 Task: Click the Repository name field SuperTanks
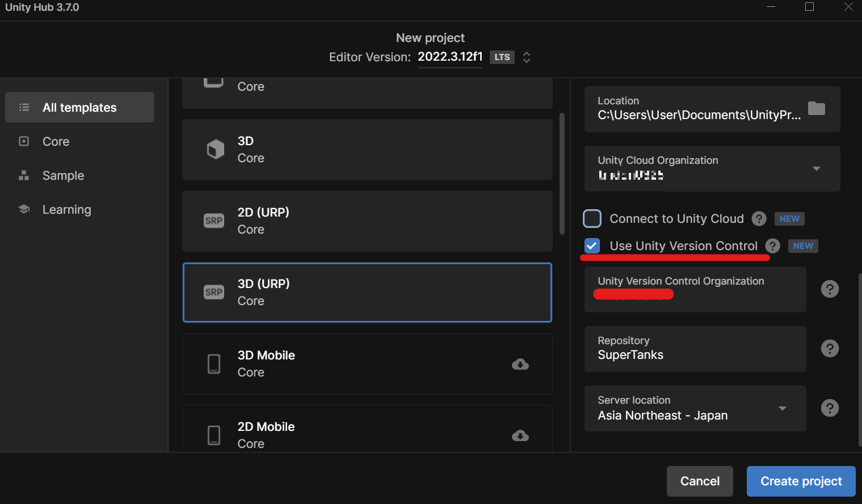695,349
